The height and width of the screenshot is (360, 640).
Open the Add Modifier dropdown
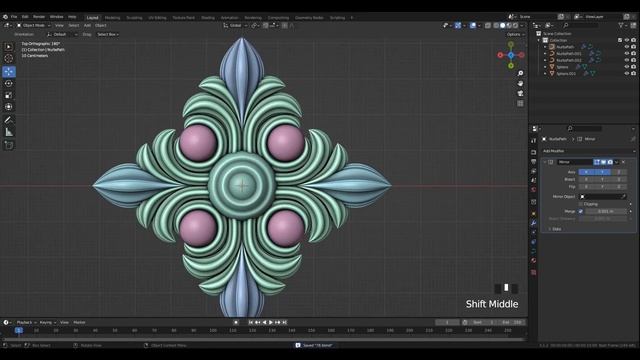pyautogui.click(x=588, y=151)
